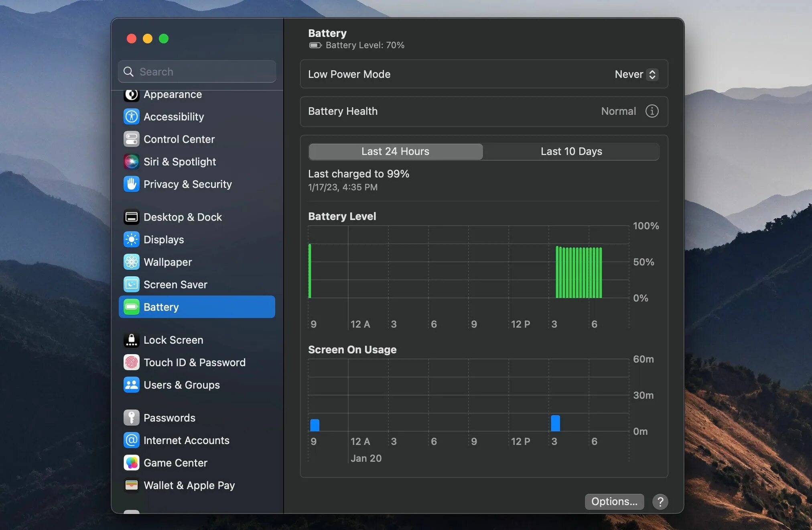Click green battery level bars in chart
Image resolution: width=812 pixels, height=530 pixels.
click(x=579, y=273)
